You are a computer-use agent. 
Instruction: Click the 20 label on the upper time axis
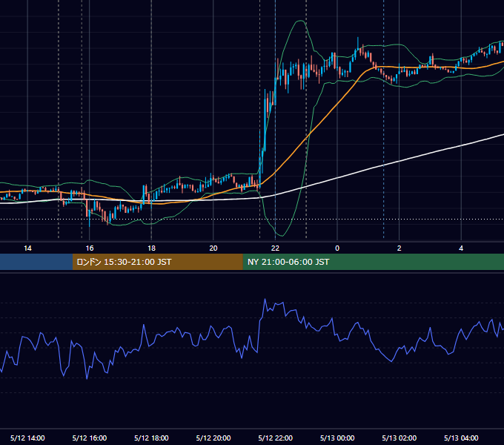tap(213, 248)
